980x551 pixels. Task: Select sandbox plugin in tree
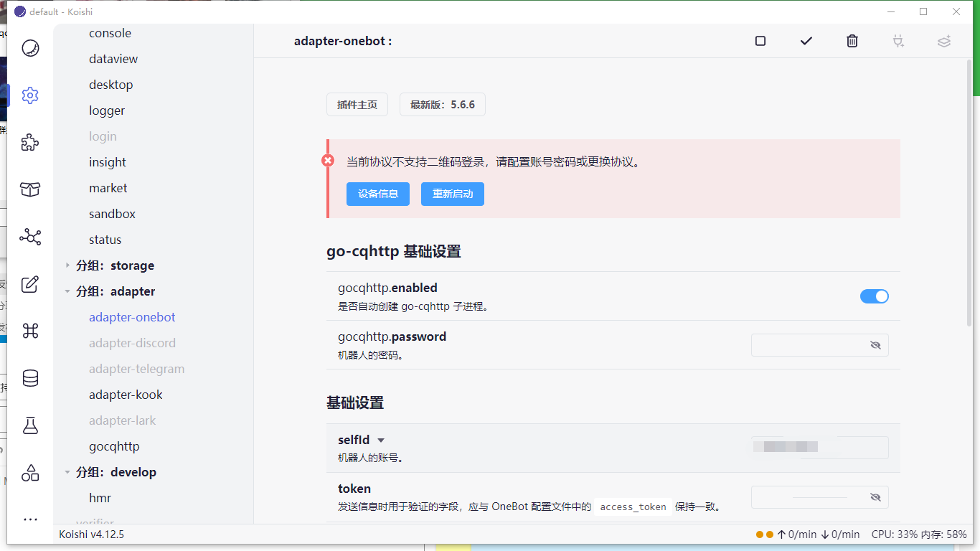coord(112,214)
